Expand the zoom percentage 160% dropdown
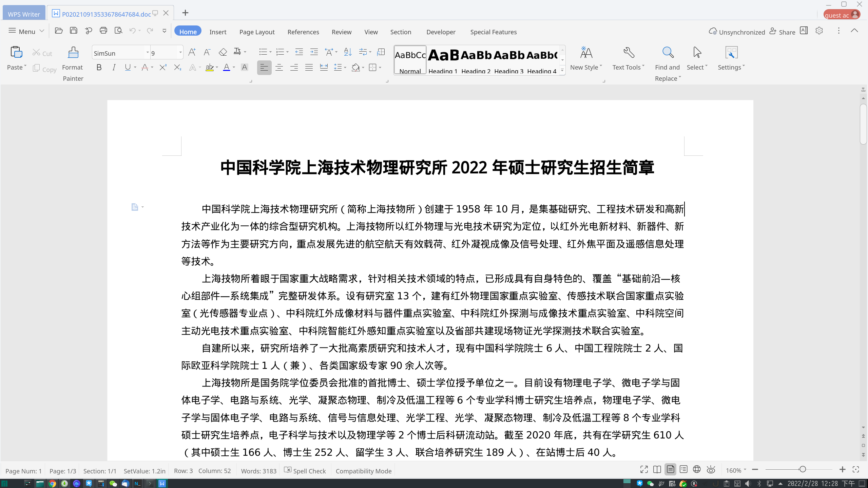Image resolution: width=868 pixels, height=488 pixels. [x=745, y=470]
